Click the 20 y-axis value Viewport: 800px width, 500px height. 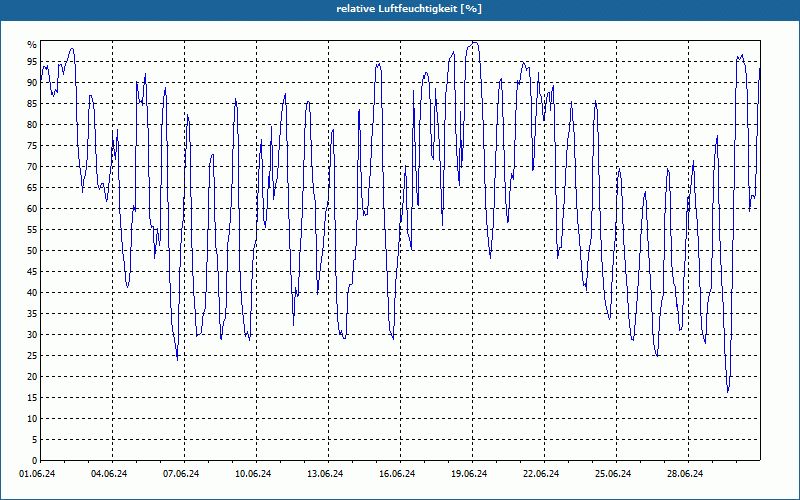pyautogui.click(x=32, y=377)
